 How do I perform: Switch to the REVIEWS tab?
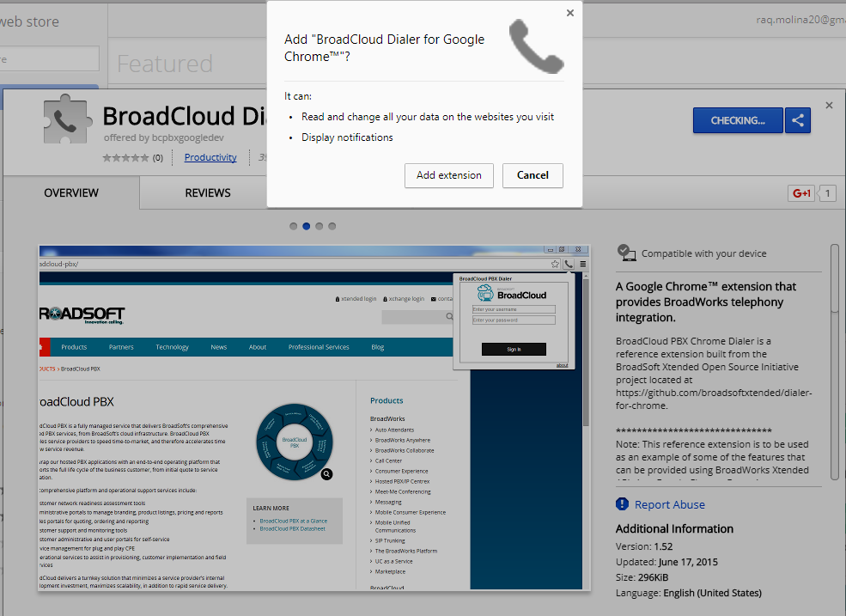point(208,192)
